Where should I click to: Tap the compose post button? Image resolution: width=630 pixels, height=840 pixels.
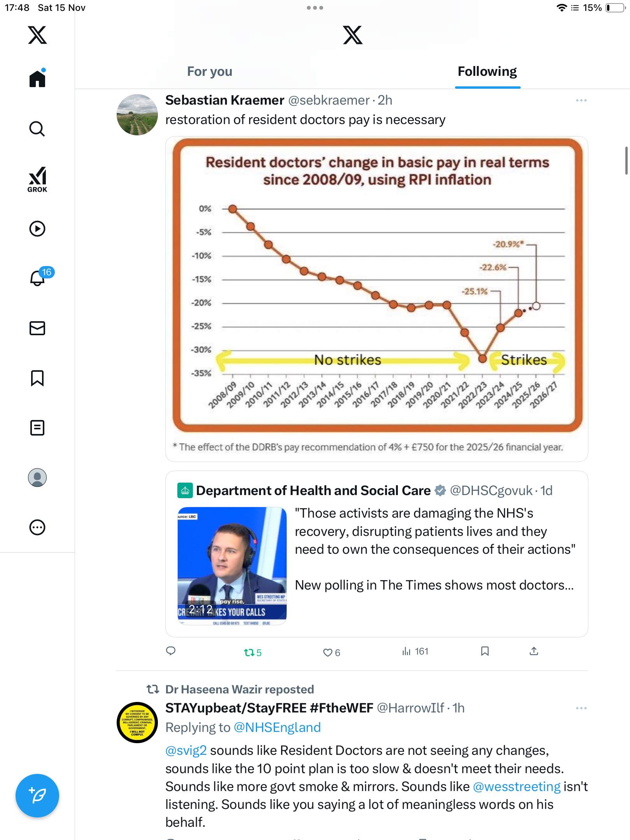[37, 796]
